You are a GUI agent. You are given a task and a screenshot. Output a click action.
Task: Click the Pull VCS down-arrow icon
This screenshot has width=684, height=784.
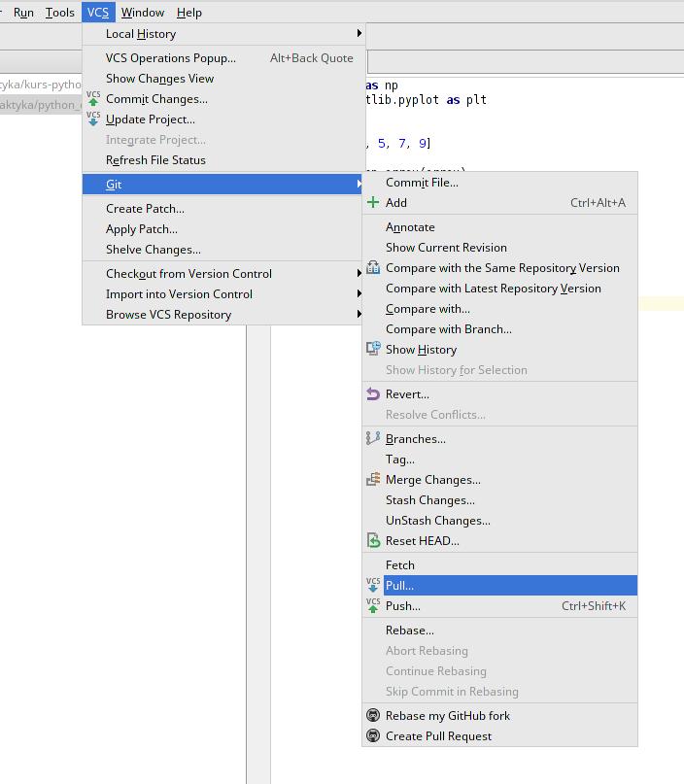click(373, 585)
